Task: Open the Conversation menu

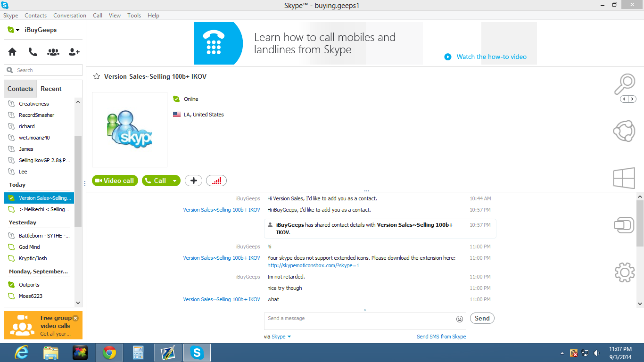Action: (70, 16)
